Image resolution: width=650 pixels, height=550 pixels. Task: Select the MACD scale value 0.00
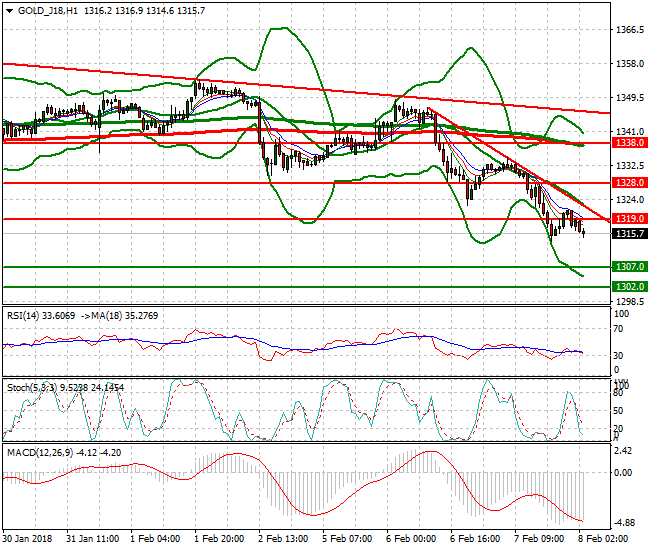(x=624, y=472)
